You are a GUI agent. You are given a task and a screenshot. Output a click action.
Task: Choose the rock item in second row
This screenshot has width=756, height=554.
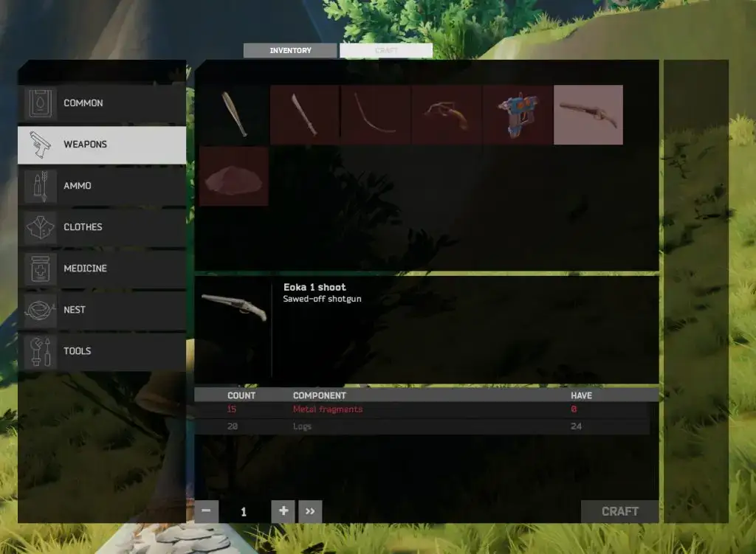pos(234,176)
